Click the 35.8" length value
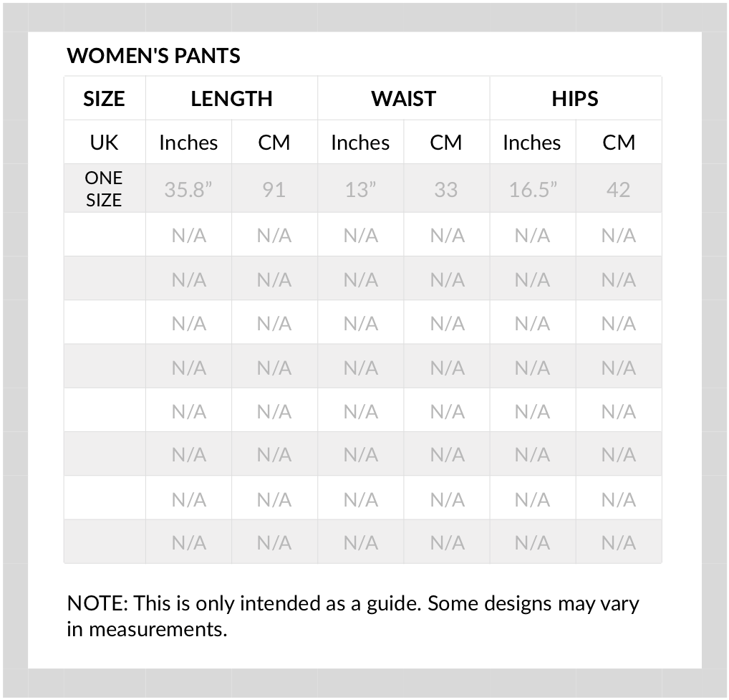This screenshot has height=700, width=729. point(188,189)
